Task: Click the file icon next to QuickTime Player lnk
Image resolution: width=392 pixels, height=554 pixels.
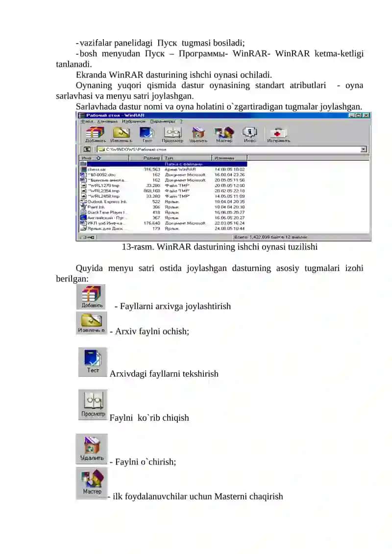Action: pos(83,213)
